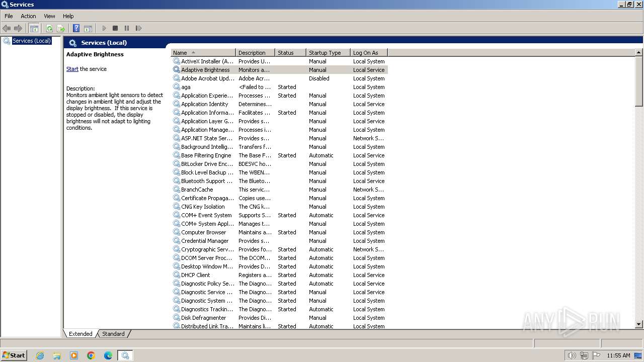
Task: Click the DHCP Client gear icon
Action: point(177,275)
